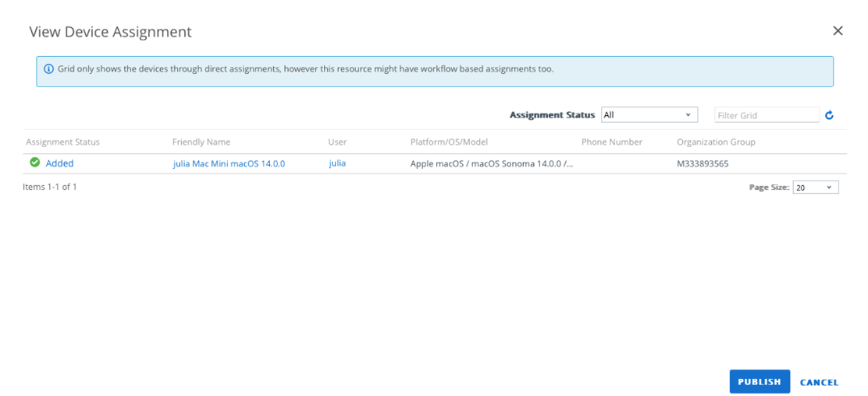Click the Phone Number column header
The image size is (868, 396).
coord(611,142)
